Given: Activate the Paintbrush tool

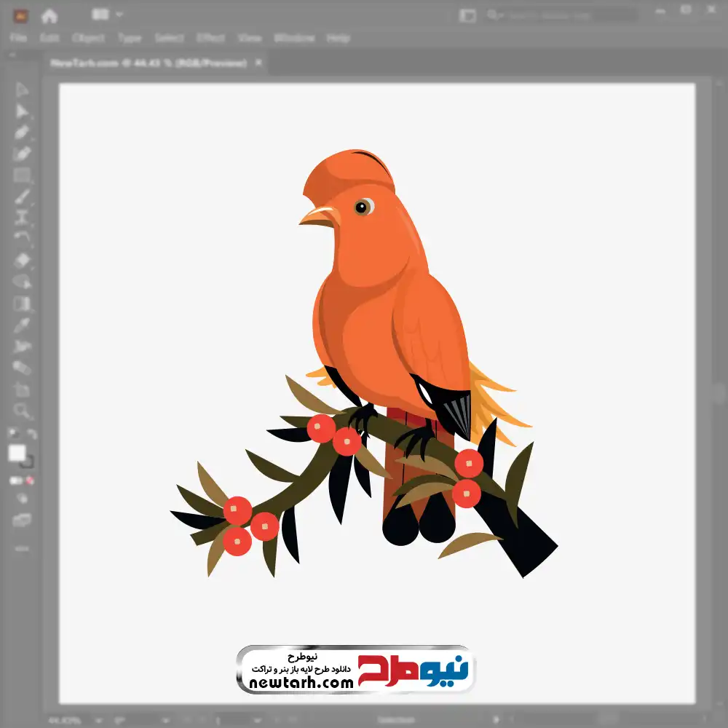Looking at the screenshot, I should (22, 197).
